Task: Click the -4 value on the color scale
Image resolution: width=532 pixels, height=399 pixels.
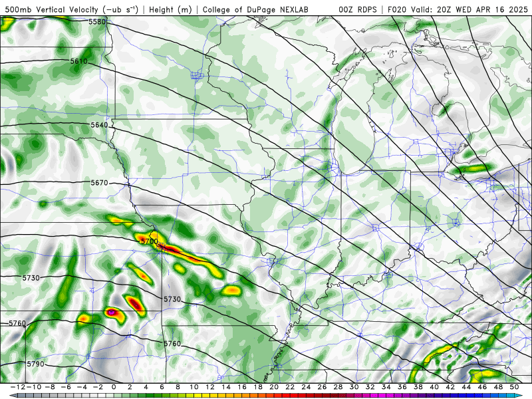Action: [x=81, y=387]
